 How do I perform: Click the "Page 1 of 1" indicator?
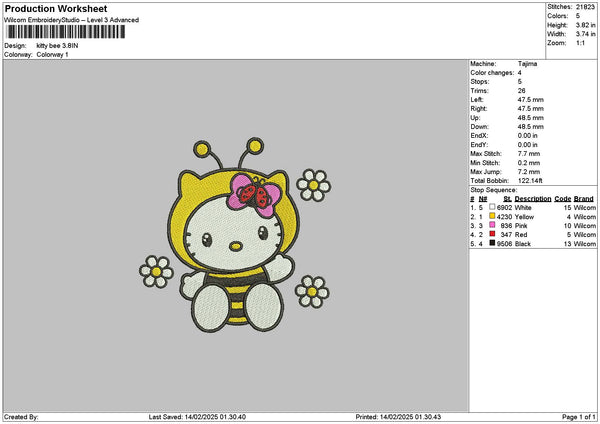(579, 417)
